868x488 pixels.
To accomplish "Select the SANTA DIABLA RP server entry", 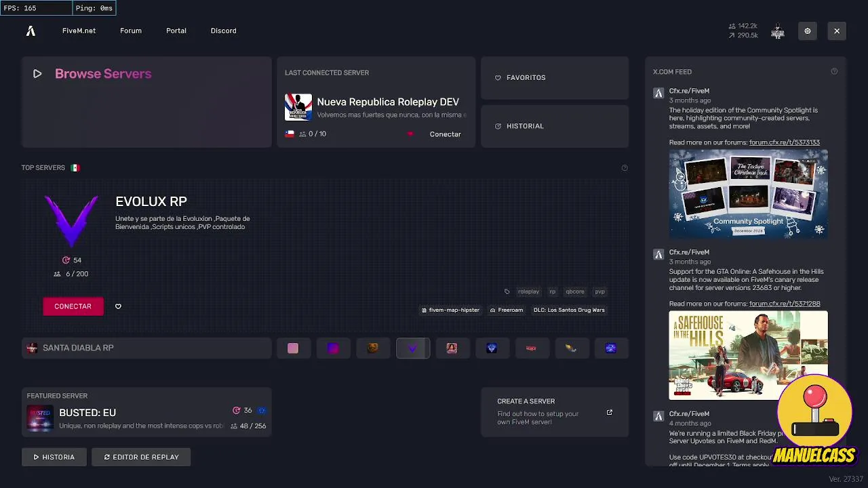I will click(146, 348).
